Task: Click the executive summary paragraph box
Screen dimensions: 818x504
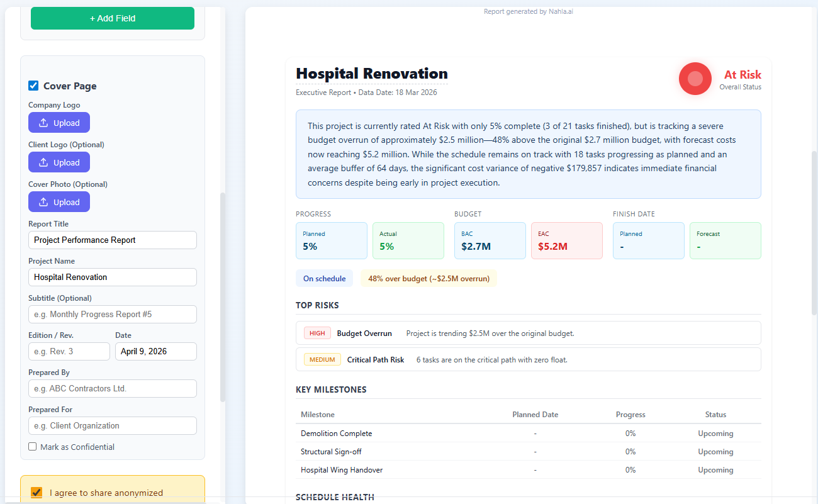Action: (x=529, y=154)
